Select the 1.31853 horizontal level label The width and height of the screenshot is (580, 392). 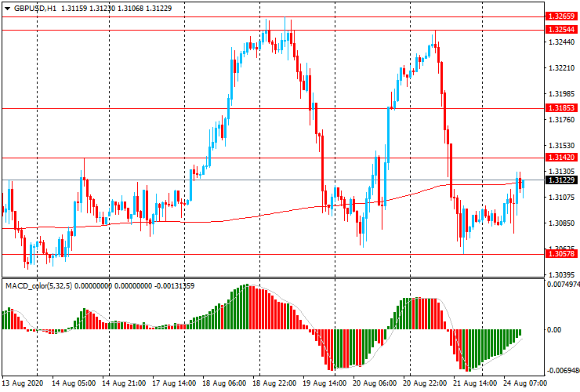point(561,107)
